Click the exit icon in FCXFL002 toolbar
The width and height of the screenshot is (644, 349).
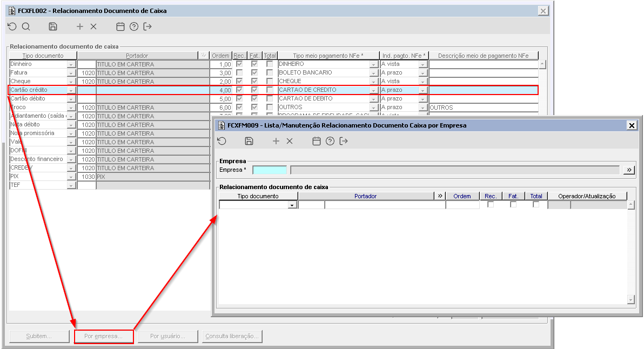[x=147, y=26]
